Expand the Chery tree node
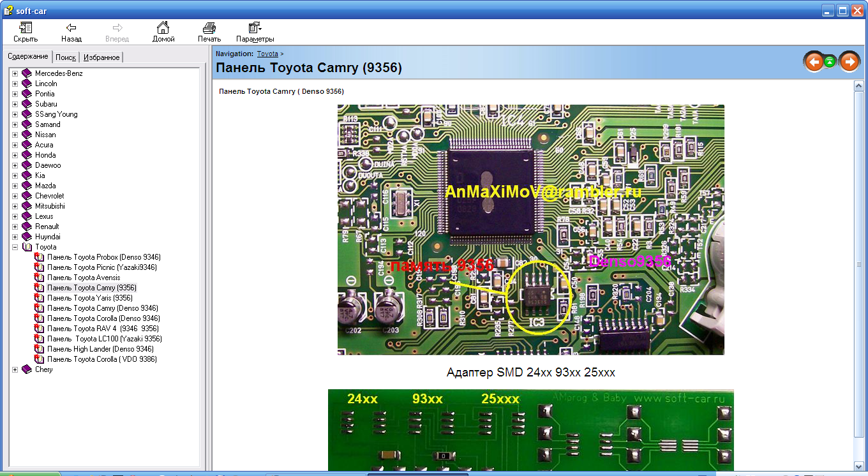The height and width of the screenshot is (476, 868). 15,369
